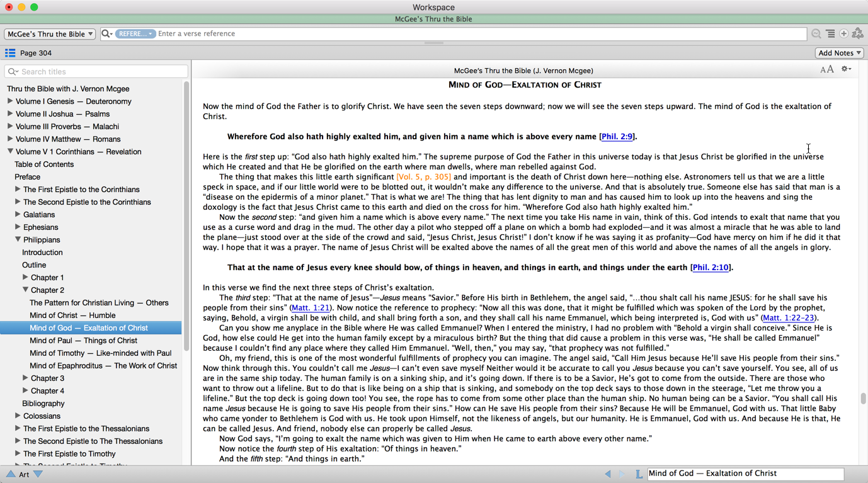868x483 pixels.
Task: Open the Phil. 2:9 verse link
Action: 617,137
